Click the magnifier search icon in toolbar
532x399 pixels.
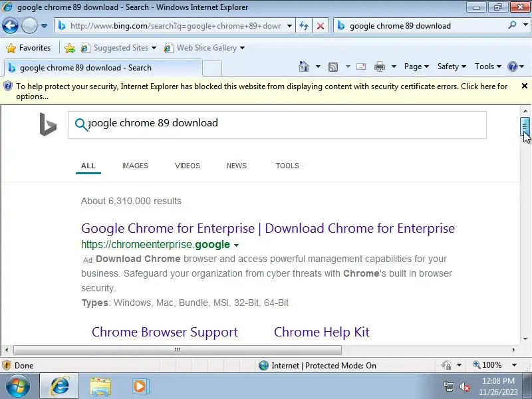tap(512, 25)
